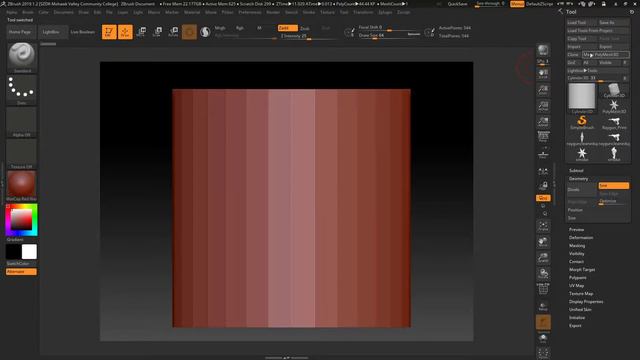Toggle Transparency mode

[x=543, y=306]
